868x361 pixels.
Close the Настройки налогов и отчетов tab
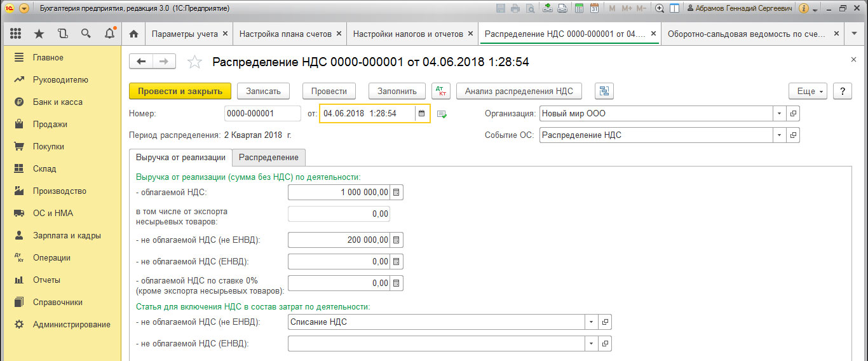tap(470, 34)
